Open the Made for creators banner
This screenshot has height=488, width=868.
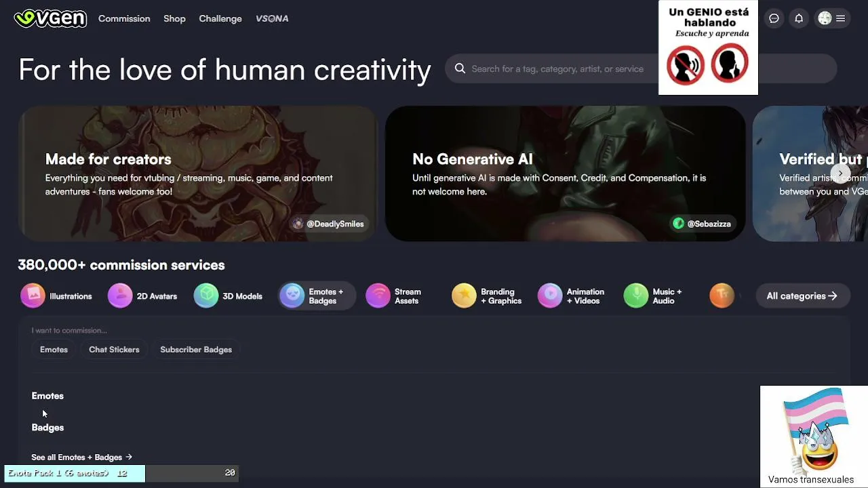point(197,174)
